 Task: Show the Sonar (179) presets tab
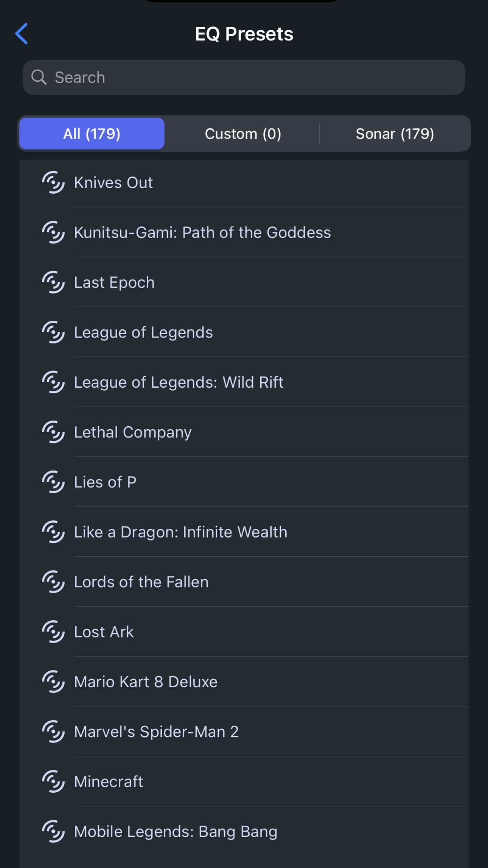click(x=395, y=134)
